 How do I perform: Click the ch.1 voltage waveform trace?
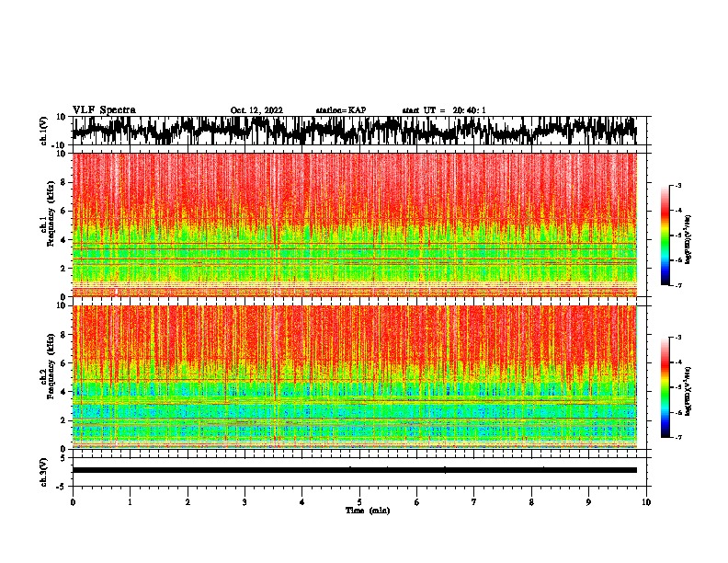point(354,131)
